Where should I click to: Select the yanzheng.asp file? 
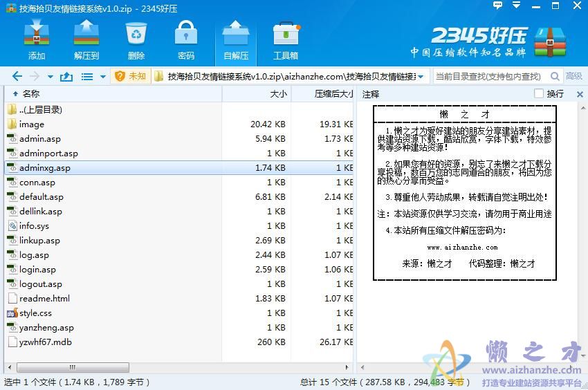click(x=179, y=327)
